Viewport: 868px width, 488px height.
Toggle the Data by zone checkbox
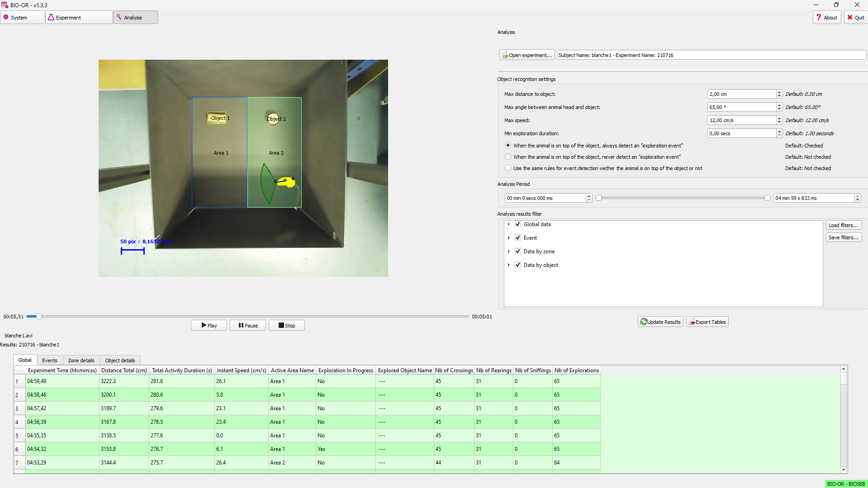(x=518, y=251)
